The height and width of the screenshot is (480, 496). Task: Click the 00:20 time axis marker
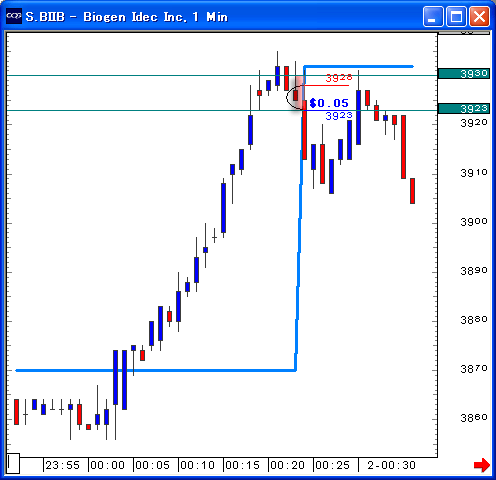click(287, 465)
